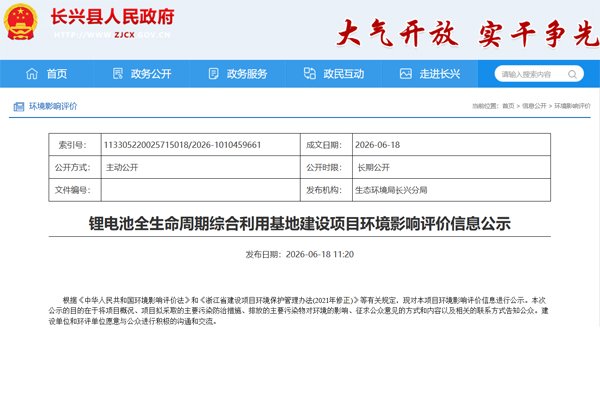Open the 政务公开 menu item
Image resolution: width=600 pixels, height=400 pixels.
click(x=151, y=73)
